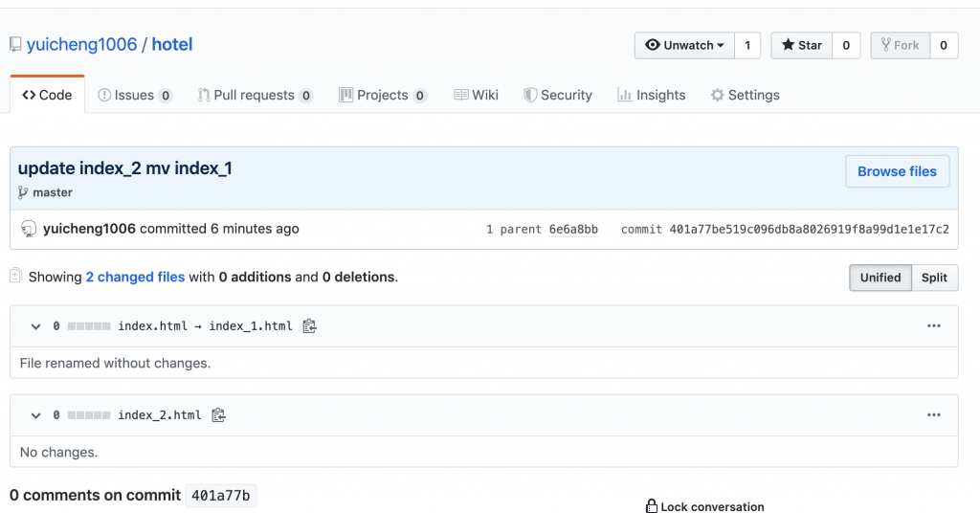Open the Pull requests tab
This screenshot has width=980, height=513.
(x=255, y=95)
